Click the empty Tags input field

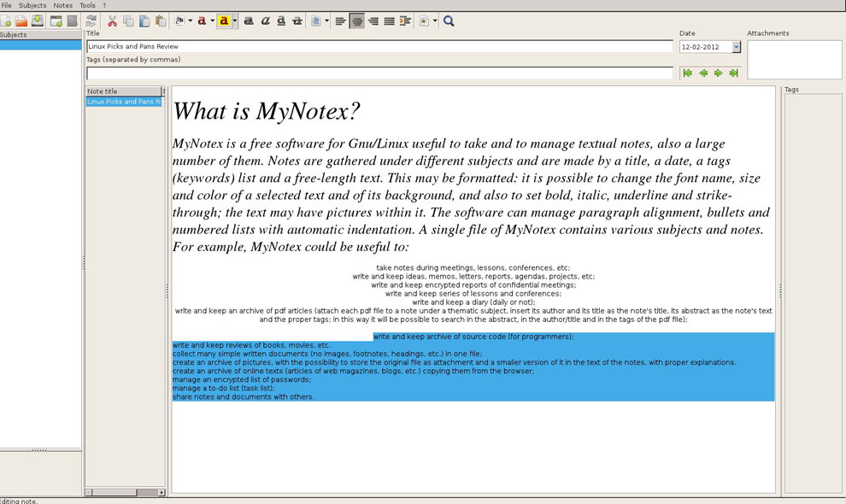coord(379,73)
